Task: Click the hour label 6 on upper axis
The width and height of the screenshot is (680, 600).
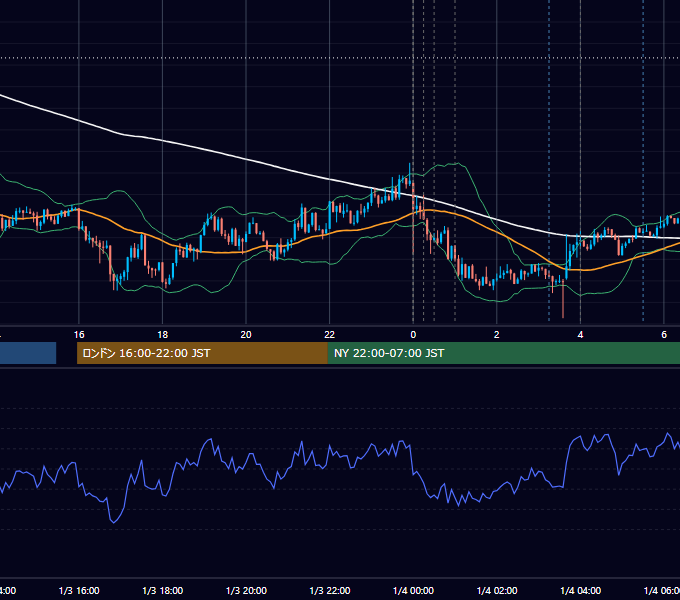Action: point(664,335)
